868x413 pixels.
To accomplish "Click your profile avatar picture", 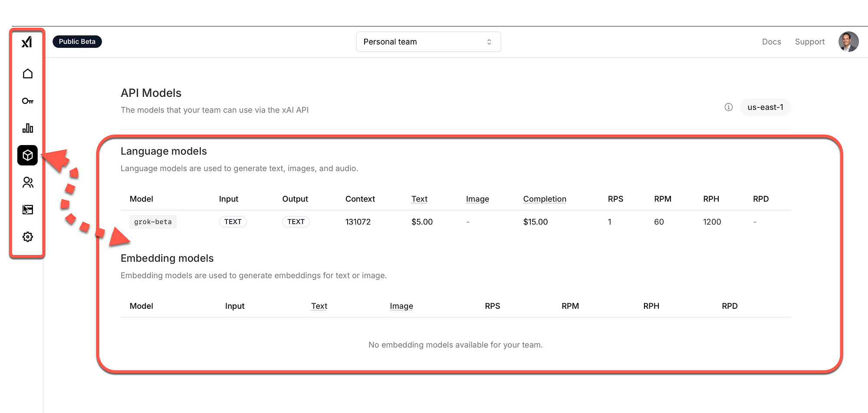I will pyautogui.click(x=848, y=41).
